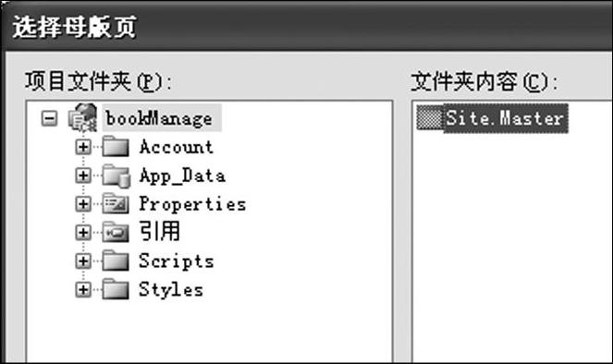Click the bookManage project globe icon
Screen dimensions: 613x364
[x=82, y=117]
